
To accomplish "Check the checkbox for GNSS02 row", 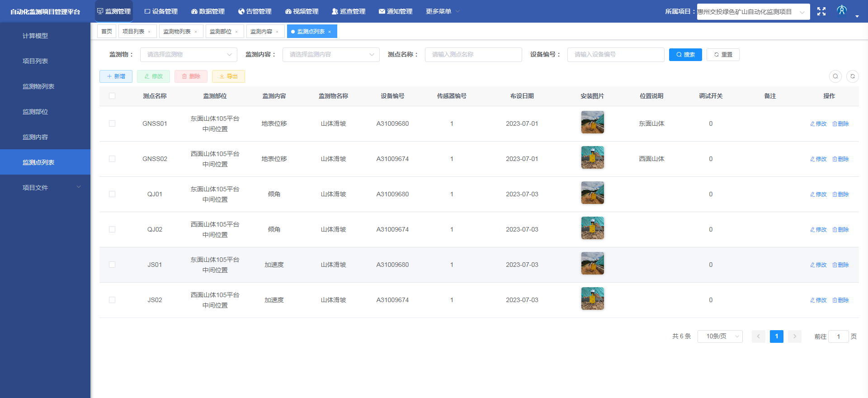I will click(112, 159).
